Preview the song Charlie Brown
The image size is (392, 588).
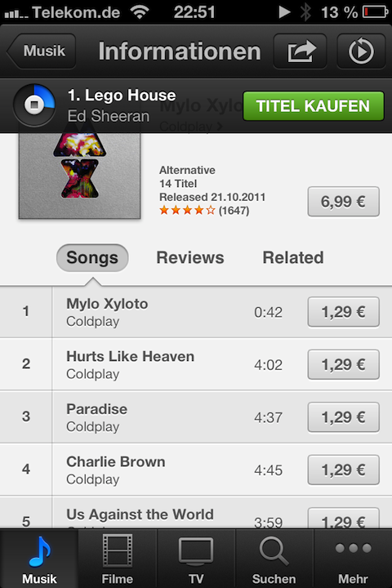(115, 461)
